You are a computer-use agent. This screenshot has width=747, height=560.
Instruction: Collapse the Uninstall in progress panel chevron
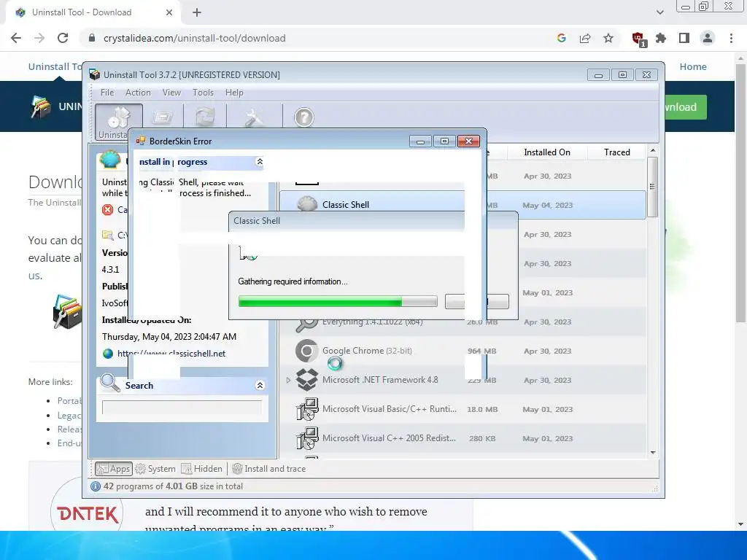click(260, 161)
